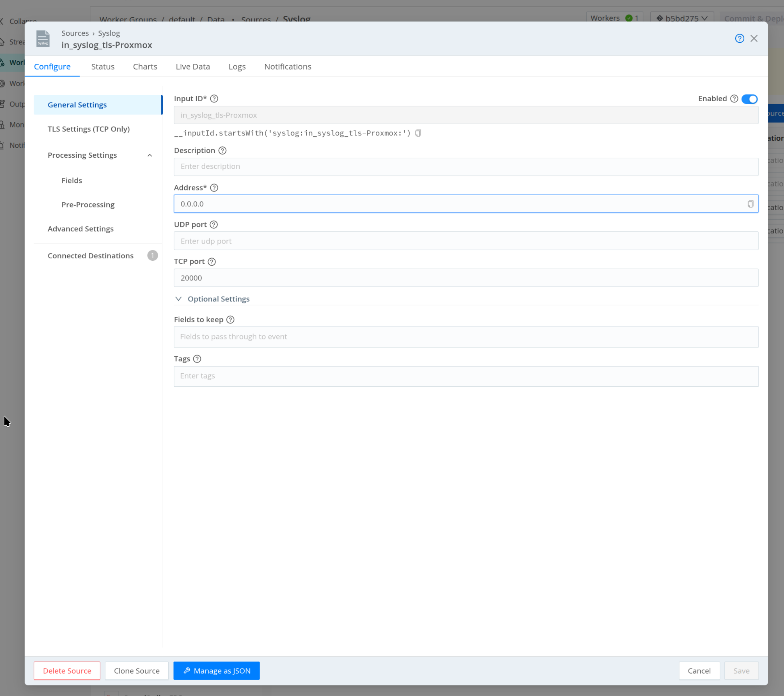
Task: Show help for Address field
Action: pos(214,187)
